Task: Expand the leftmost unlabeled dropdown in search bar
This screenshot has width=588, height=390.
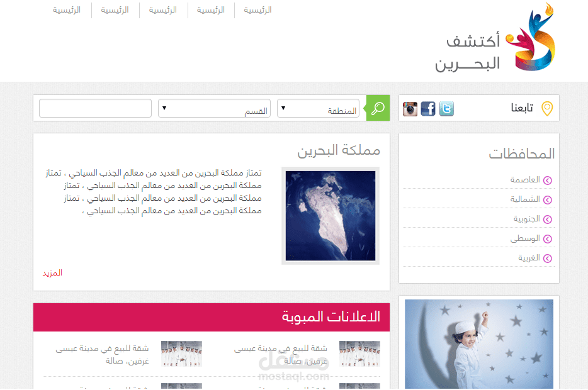Action: [x=95, y=108]
